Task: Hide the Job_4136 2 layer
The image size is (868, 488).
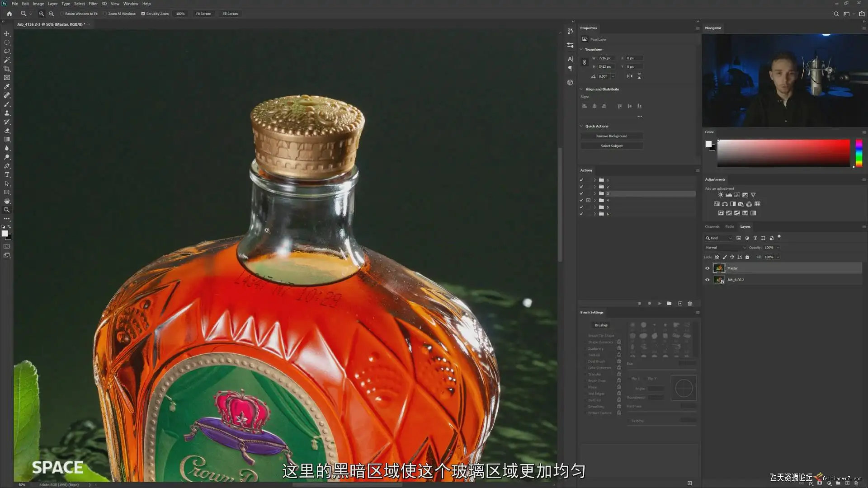Action: click(708, 280)
